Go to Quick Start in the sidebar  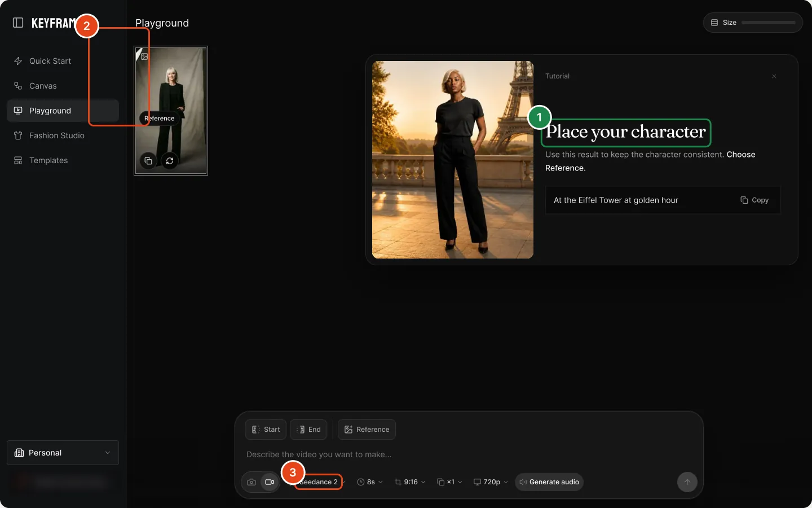pyautogui.click(x=63, y=61)
